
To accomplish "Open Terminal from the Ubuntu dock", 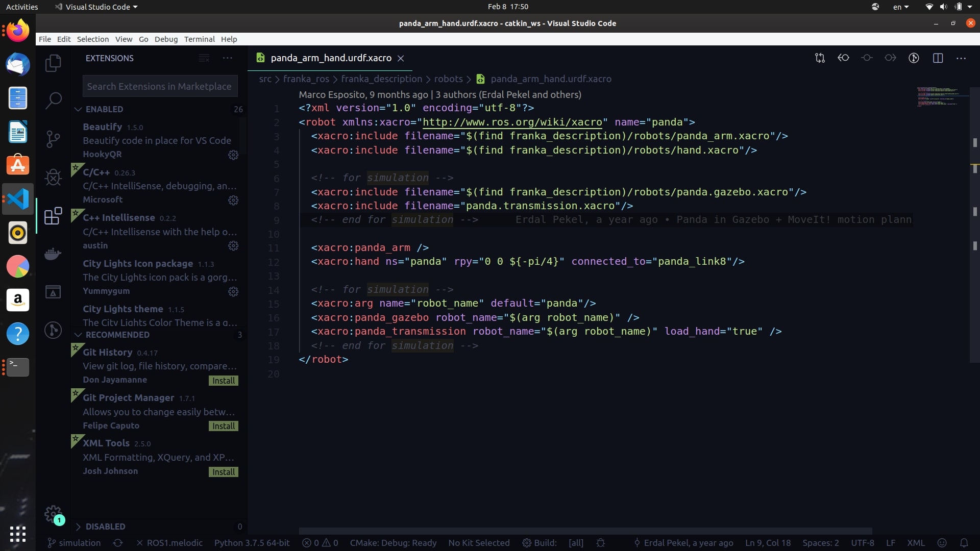I will (18, 367).
